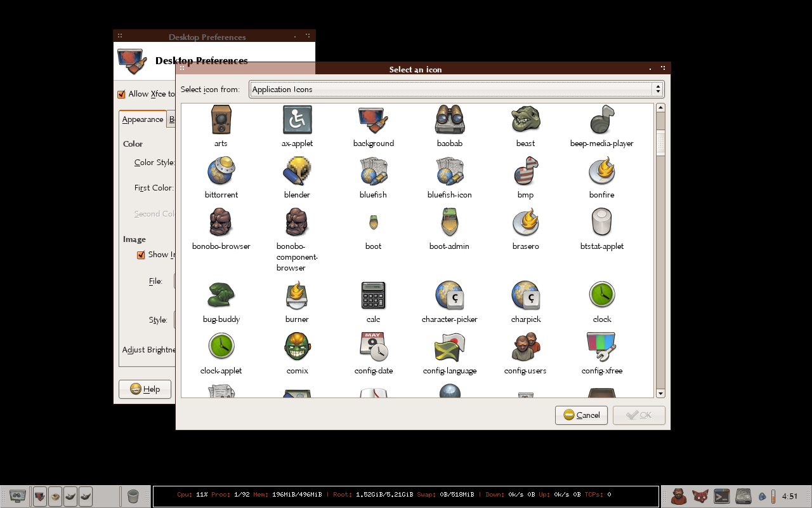Choose the beep-media-player icon
The image size is (812, 508).
click(601, 119)
